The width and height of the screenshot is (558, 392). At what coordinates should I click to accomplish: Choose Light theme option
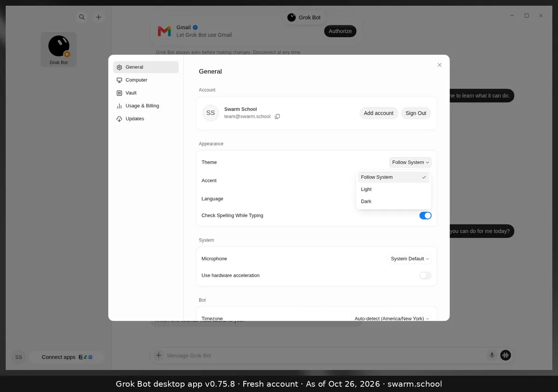(394, 189)
